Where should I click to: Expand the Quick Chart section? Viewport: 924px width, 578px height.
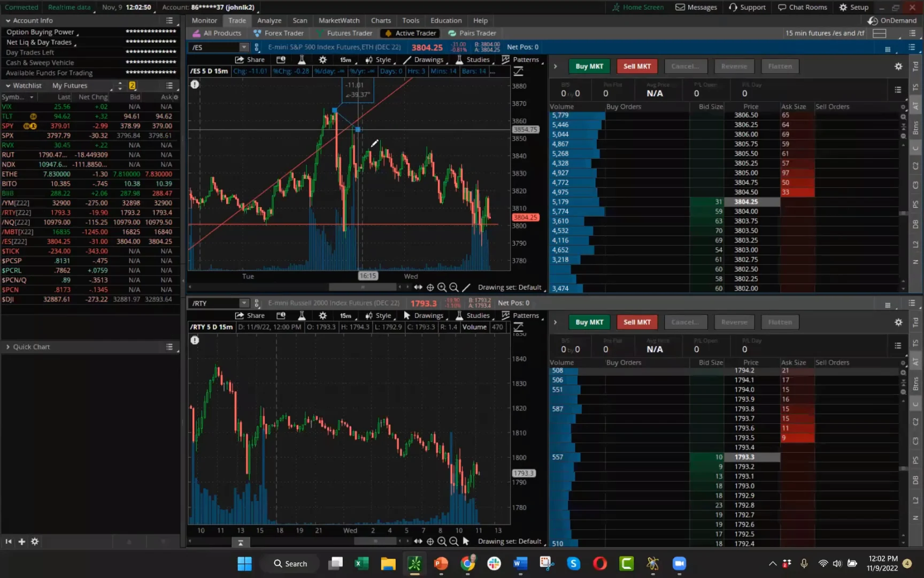pyautogui.click(x=8, y=347)
